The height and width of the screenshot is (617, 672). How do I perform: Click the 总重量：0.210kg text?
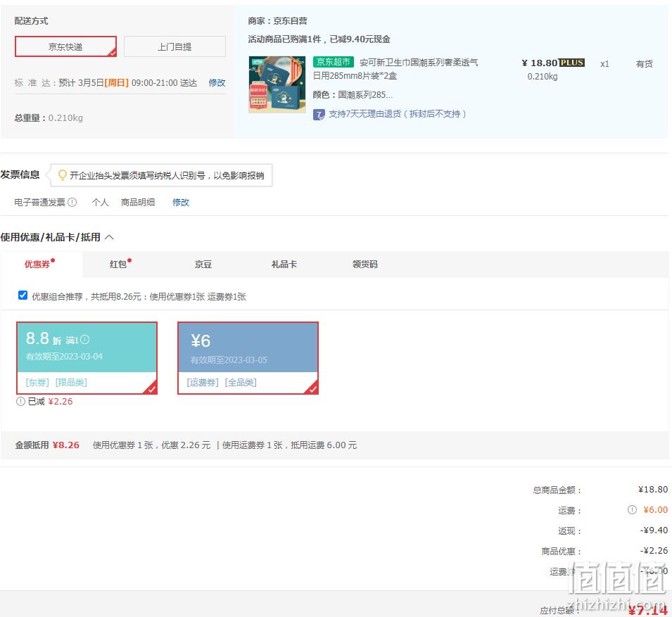[x=49, y=117]
